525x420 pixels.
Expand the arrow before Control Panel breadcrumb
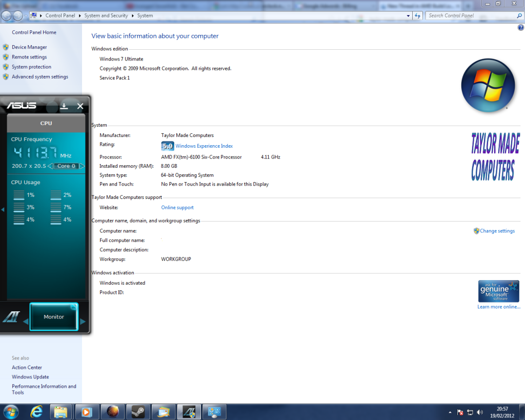pos(41,16)
